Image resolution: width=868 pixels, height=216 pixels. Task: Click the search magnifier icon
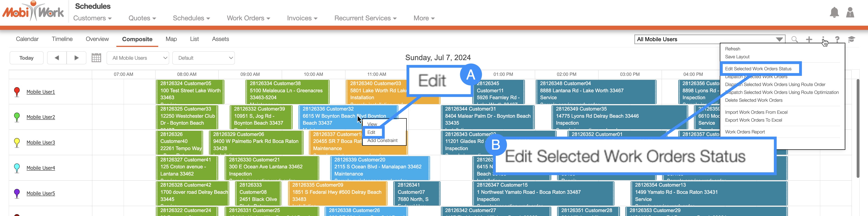794,39
